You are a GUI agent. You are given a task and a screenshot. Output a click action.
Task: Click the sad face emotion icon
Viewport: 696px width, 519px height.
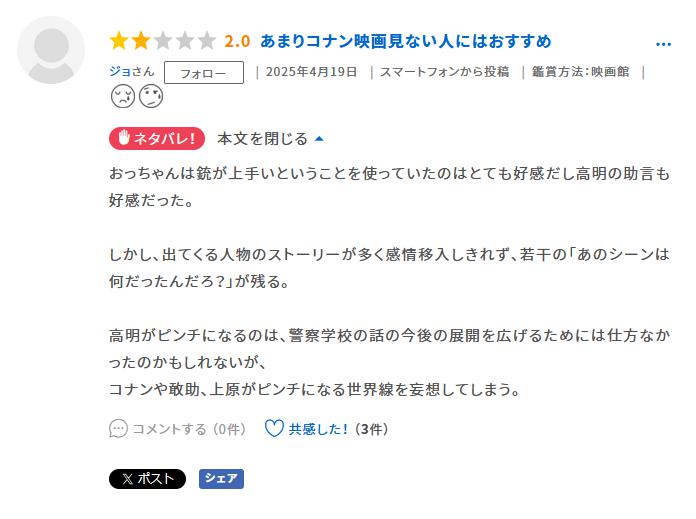coord(122,97)
